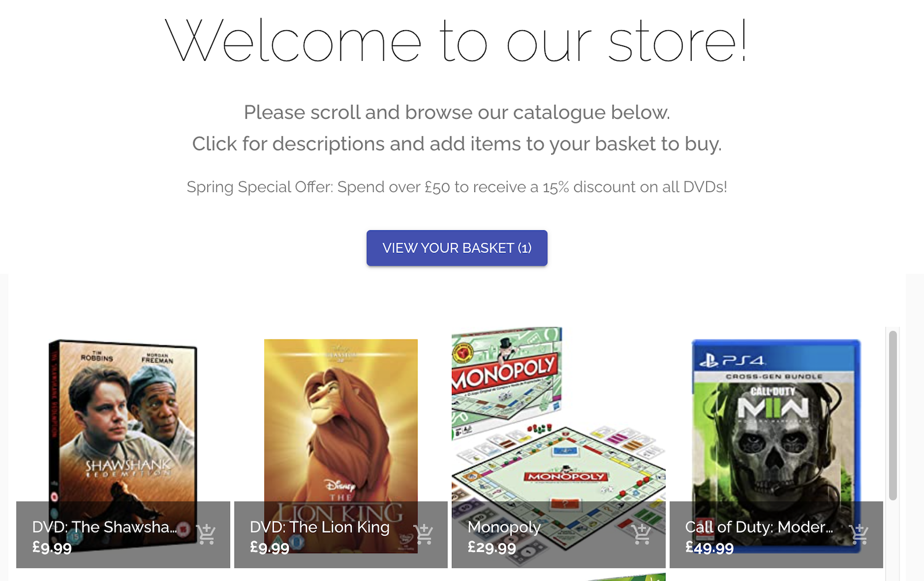Viewport: 924px width, 581px height.
Task: Click the "DVD: The Shawsha..." product title
Action: [x=105, y=527]
